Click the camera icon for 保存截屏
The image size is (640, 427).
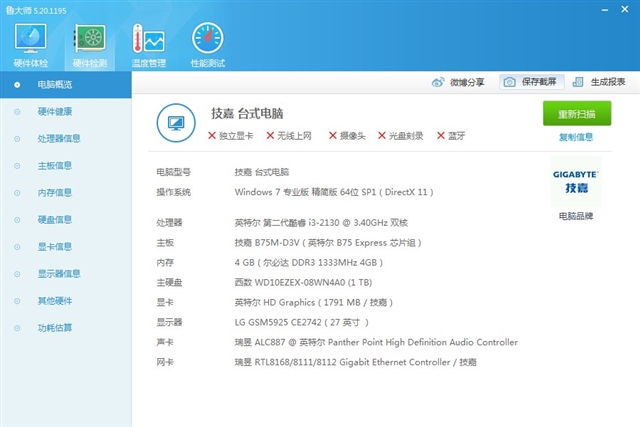[509, 82]
